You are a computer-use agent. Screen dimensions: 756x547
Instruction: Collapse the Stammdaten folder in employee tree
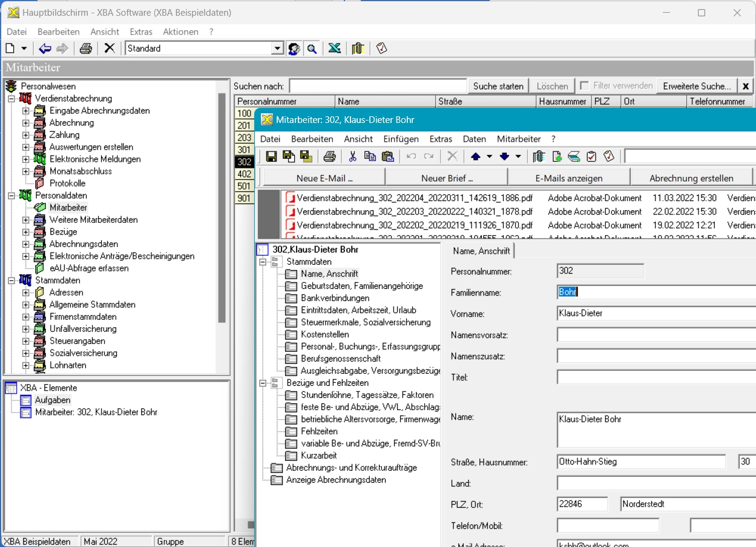[x=263, y=262]
